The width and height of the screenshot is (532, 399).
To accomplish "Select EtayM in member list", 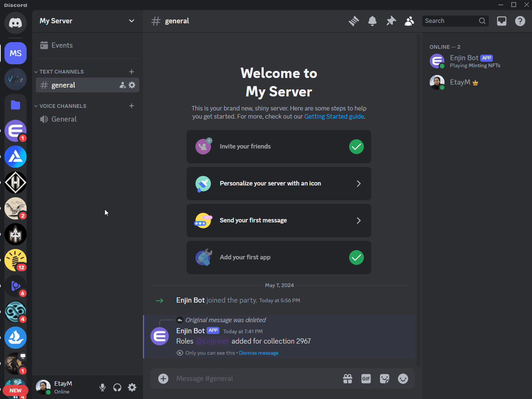I will tap(477, 82).
